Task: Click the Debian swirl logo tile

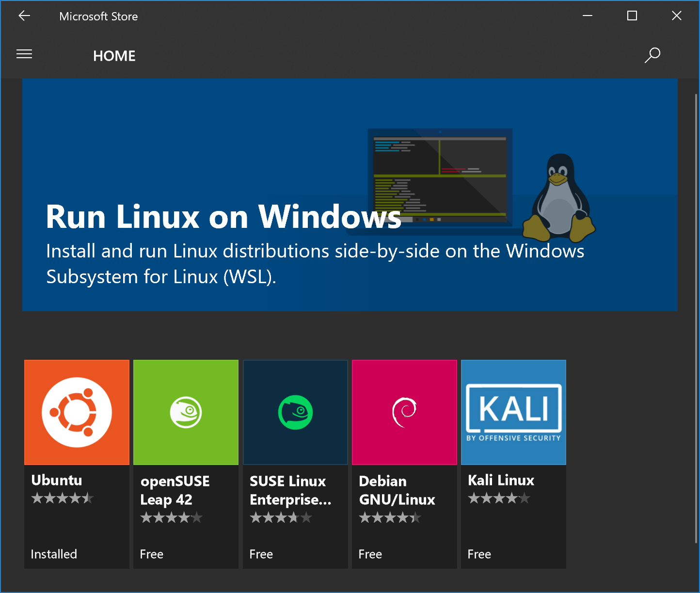Action: pyautogui.click(x=404, y=412)
